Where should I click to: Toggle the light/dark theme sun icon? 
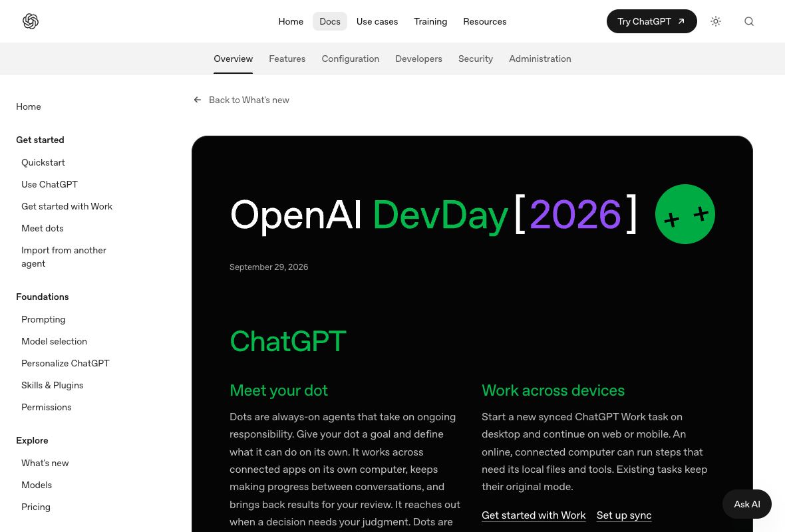pyautogui.click(x=716, y=21)
